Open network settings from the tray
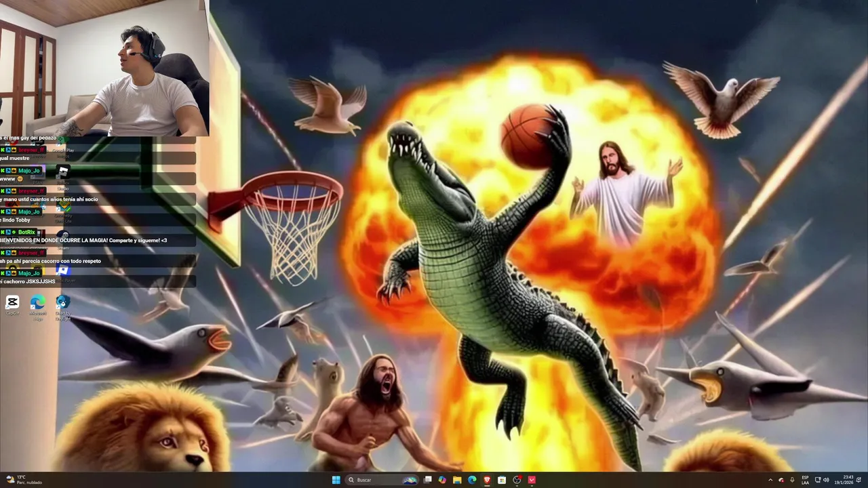Image resolution: width=868 pixels, height=488 pixels. pos(818,480)
